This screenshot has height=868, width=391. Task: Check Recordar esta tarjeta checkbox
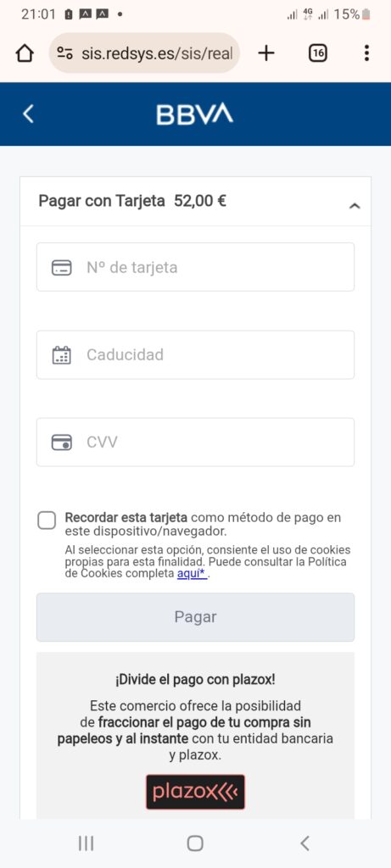[47, 520]
